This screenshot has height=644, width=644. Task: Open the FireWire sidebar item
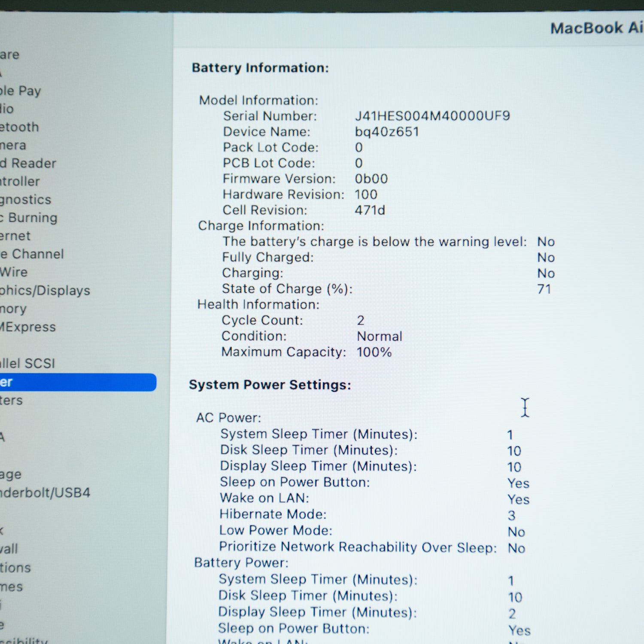14,272
